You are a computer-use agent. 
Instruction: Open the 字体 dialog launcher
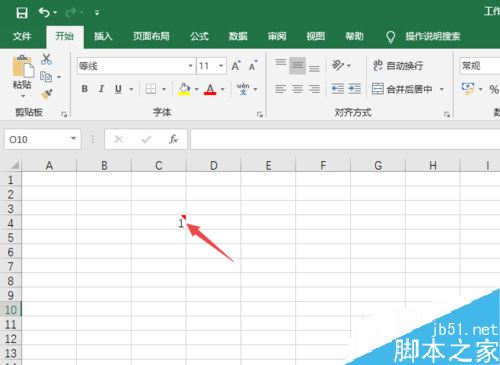[260, 115]
